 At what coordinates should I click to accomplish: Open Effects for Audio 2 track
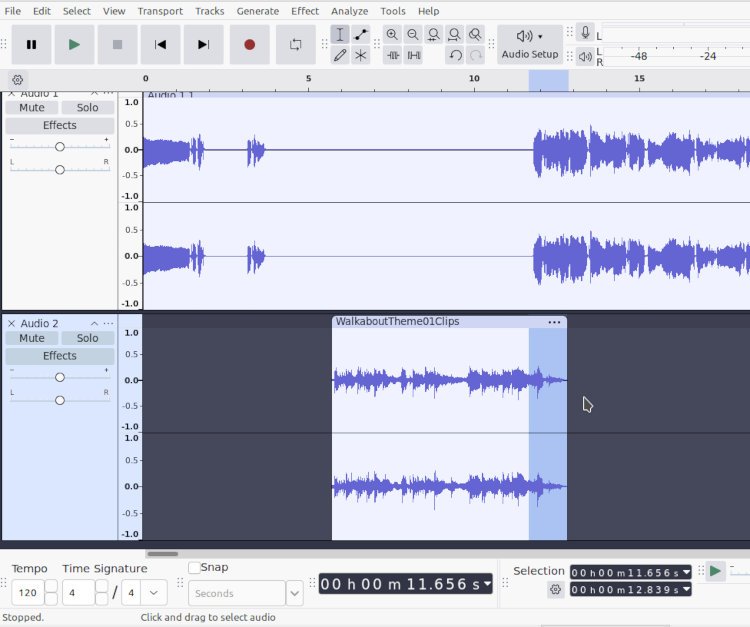[x=60, y=356]
